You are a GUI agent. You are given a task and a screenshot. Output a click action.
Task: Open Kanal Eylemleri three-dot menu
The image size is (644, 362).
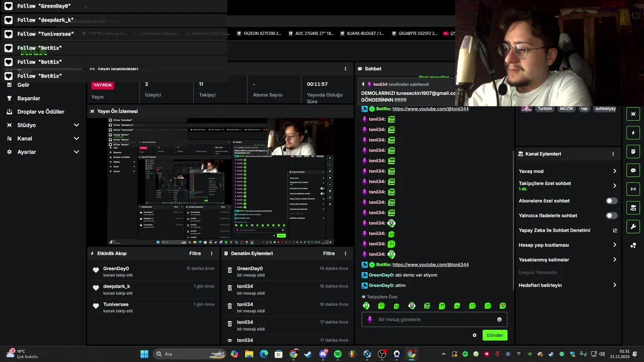click(x=613, y=154)
